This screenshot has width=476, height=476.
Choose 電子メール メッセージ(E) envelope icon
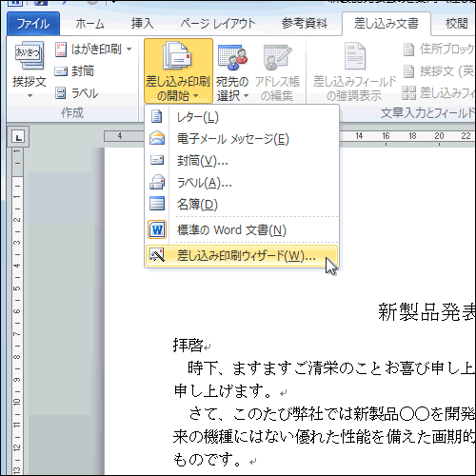click(x=157, y=138)
